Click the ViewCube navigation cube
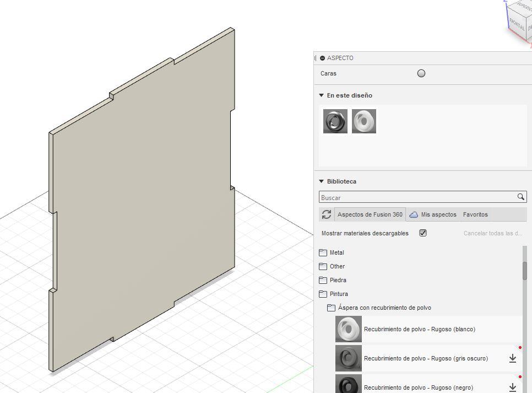532x393 pixels. click(519, 20)
